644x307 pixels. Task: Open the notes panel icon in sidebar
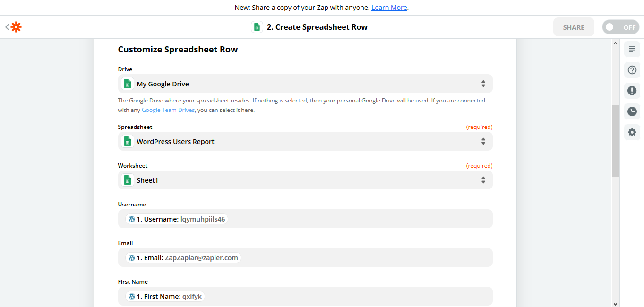(632, 49)
